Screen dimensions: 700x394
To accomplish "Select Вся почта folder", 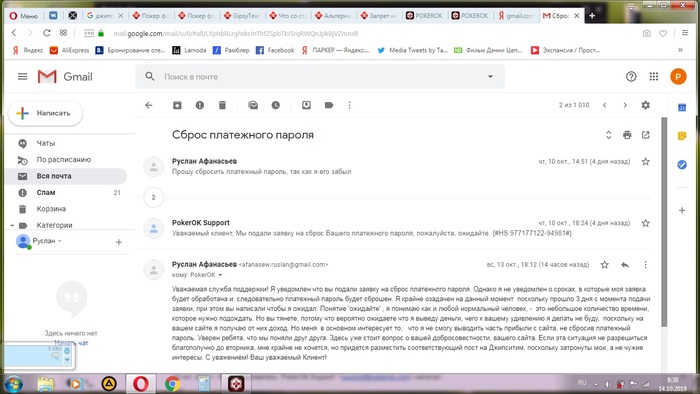I will click(x=67, y=176).
